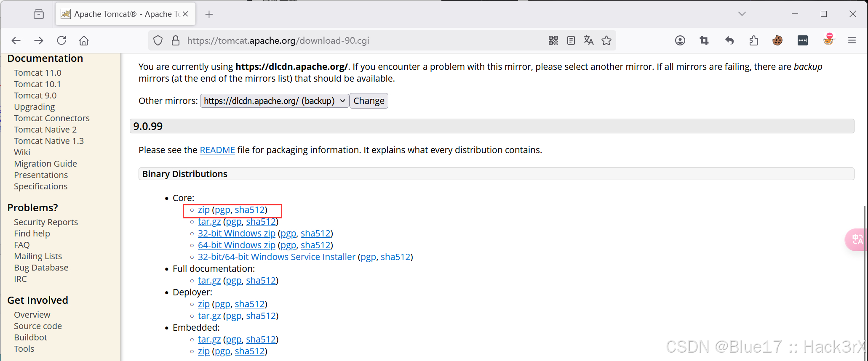This screenshot has width=868, height=361.
Task: Select the Apache Tomcat browser tab
Action: (126, 14)
